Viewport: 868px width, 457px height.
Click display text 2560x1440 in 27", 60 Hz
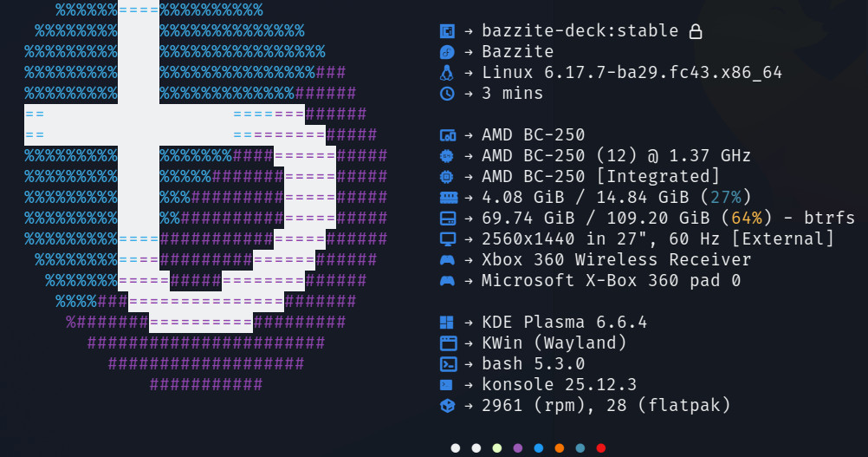(600, 238)
